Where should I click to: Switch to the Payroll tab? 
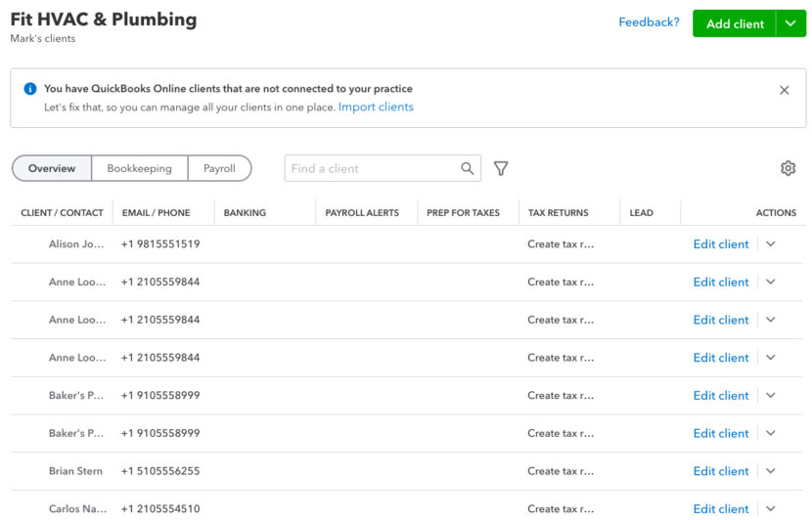[219, 168]
